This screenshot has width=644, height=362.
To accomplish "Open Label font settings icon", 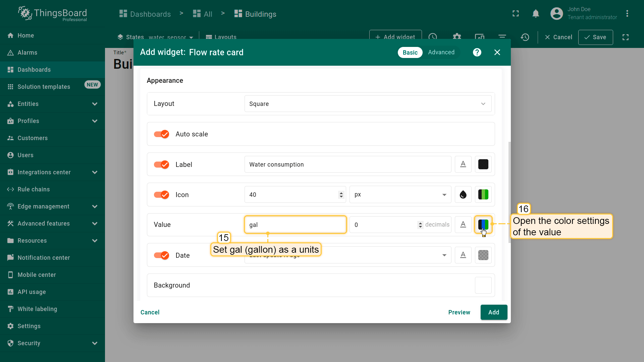I will pyautogui.click(x=463, y=164).
